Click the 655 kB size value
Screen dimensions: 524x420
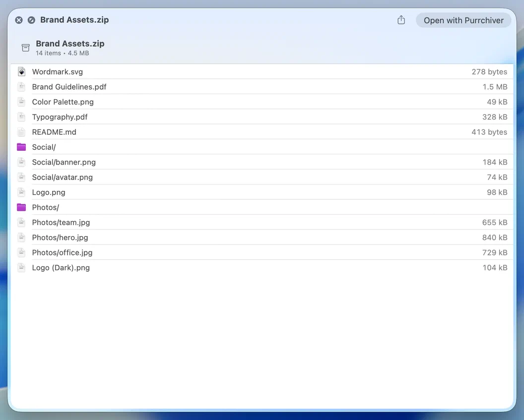495,222
